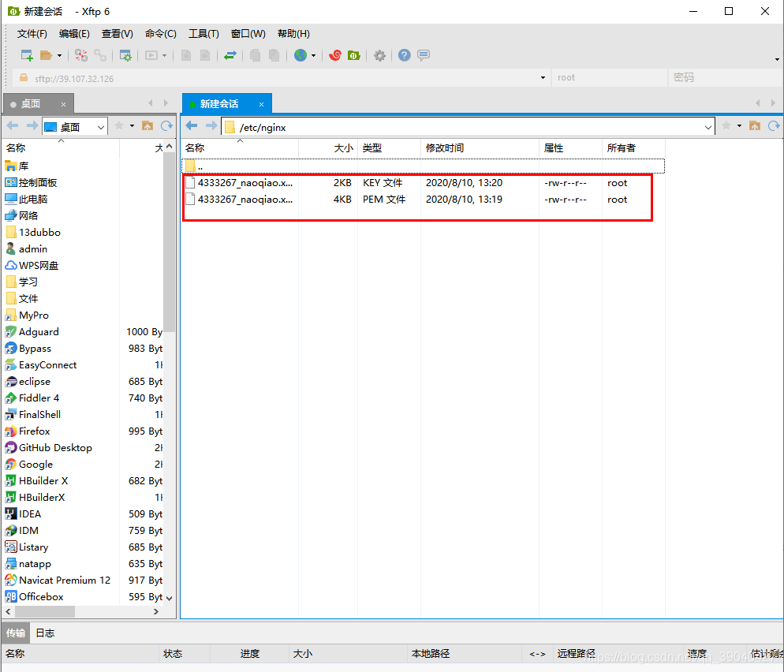Select GitHub Desktop in local list
The width and height of the screenshot is (784, 672).
click(x=55, y=448)
